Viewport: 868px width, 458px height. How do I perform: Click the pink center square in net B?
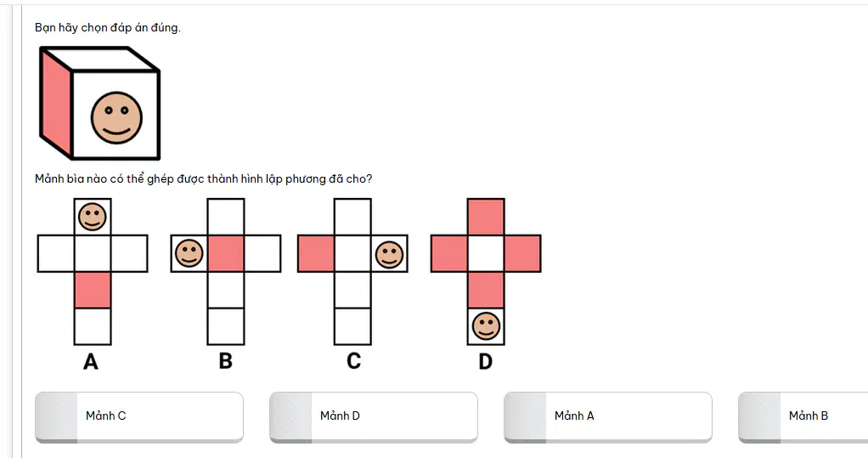226,253
